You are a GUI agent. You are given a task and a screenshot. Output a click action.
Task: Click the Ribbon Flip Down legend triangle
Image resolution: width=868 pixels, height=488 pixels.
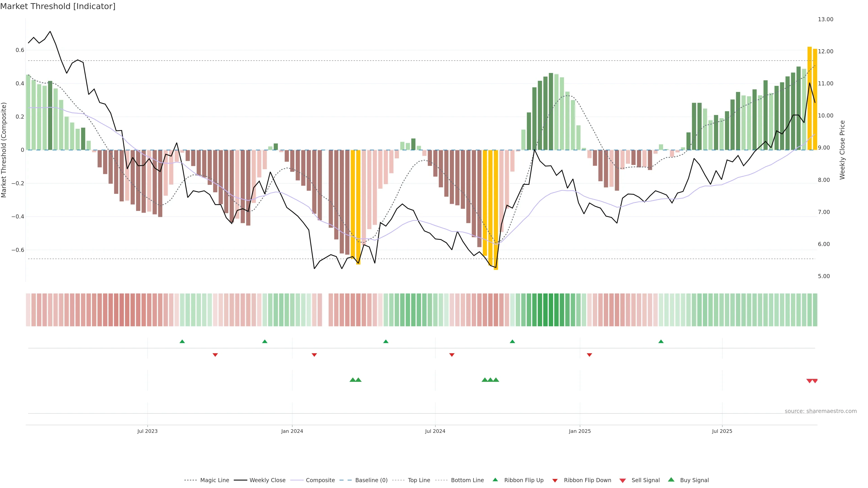[555, 481]
